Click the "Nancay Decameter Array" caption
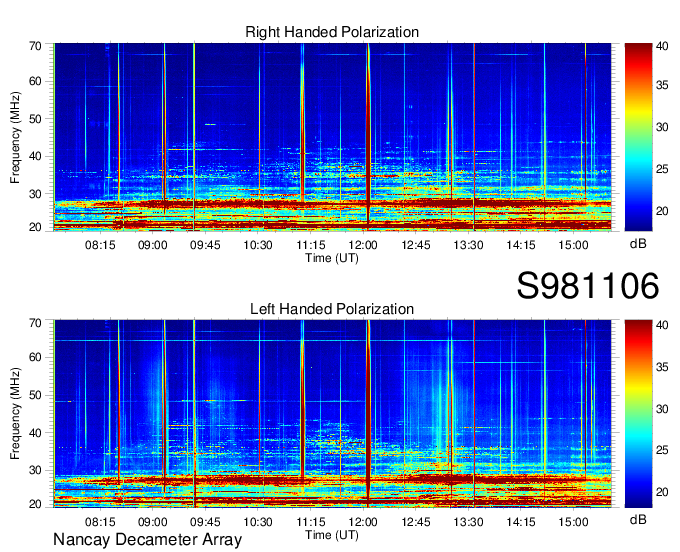The height and width of the screenshot is (552, 680). pyautogui.click(x=147, y=539)
